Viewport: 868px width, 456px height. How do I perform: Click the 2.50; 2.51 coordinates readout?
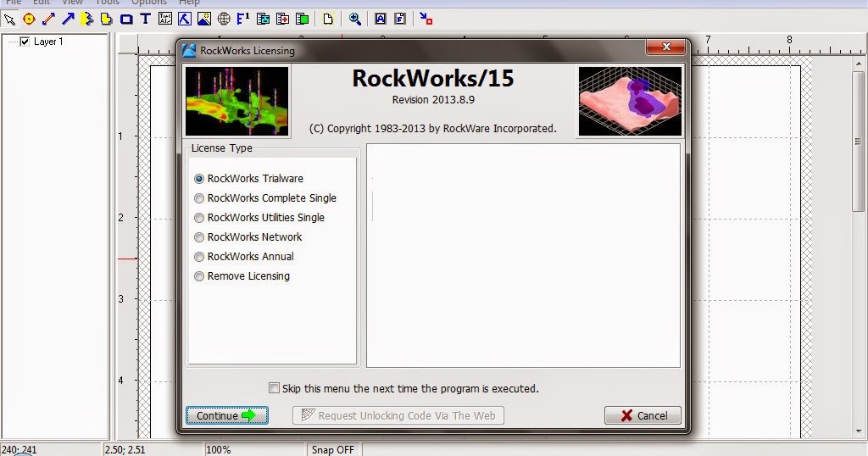pos(125,450)
